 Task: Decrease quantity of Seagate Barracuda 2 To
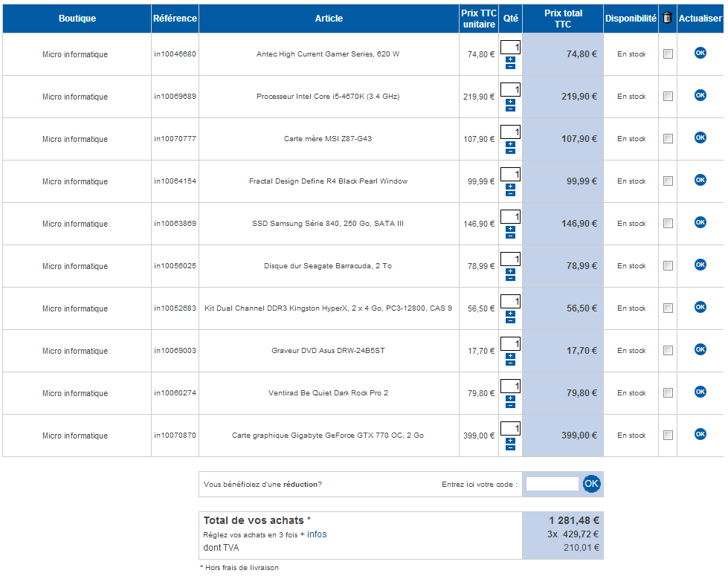(510, 278)
